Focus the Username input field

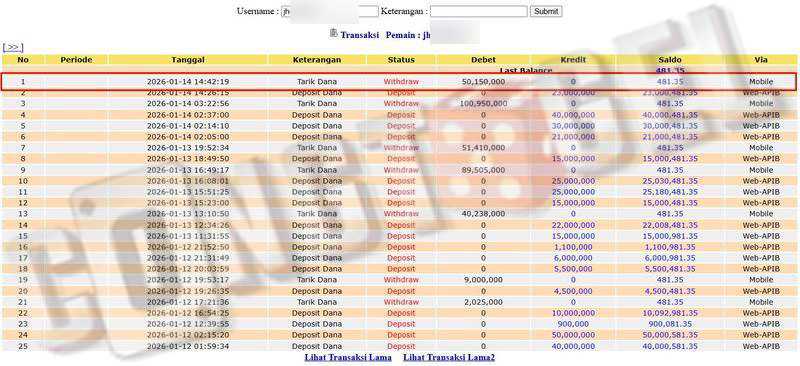(330, 11)
